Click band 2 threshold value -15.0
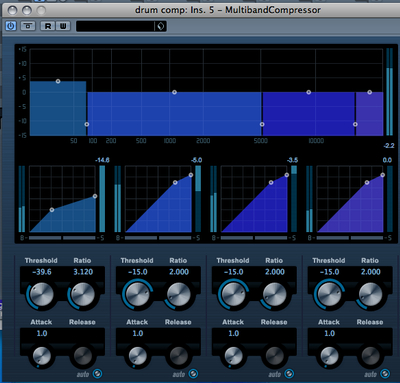400x383 pixels. [x=137, y=272]
